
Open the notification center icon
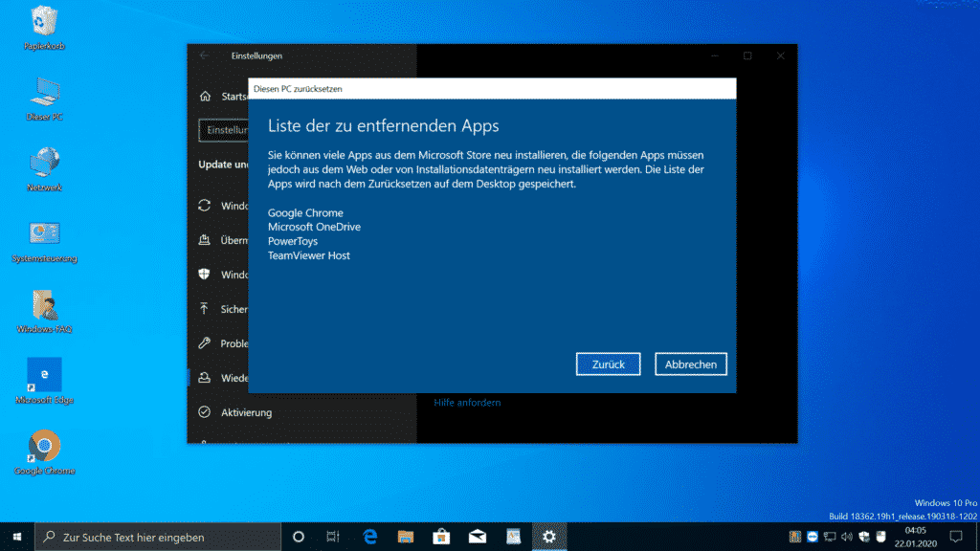pyautogui.click(x=956, y=537)
